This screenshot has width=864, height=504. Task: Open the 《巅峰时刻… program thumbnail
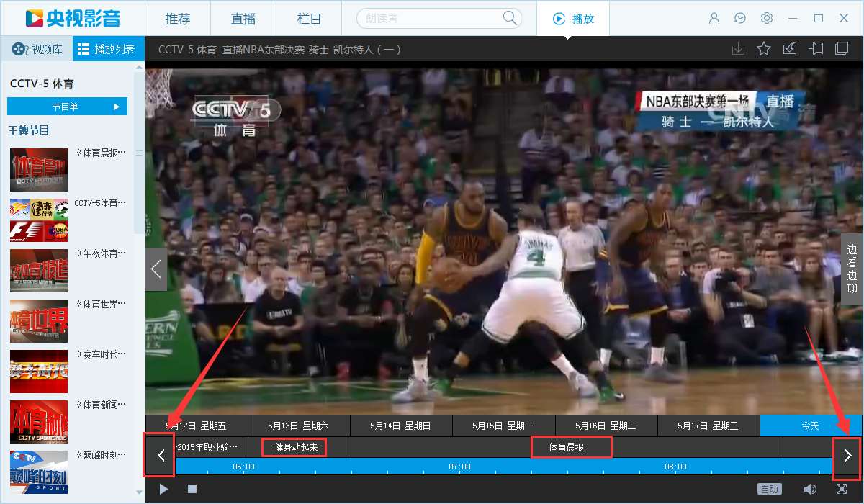point(39,472)
